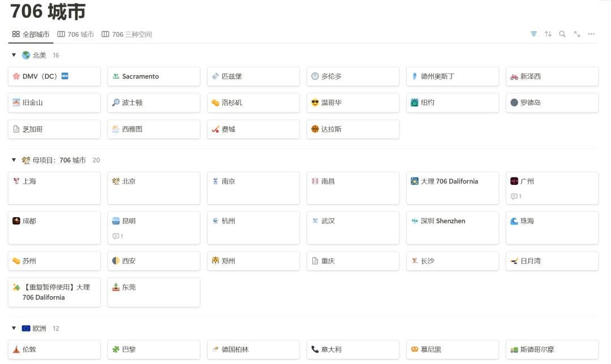Click the comment icon on 昆明 card
This screenshot has width=611, height=364.
pyautogui.click(x=118, y=236)
